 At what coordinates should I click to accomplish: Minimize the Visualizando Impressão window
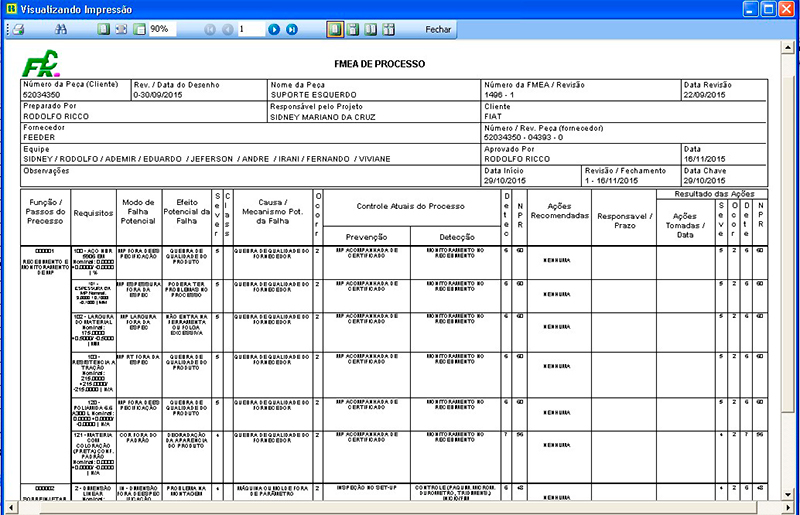coord(751,9)
